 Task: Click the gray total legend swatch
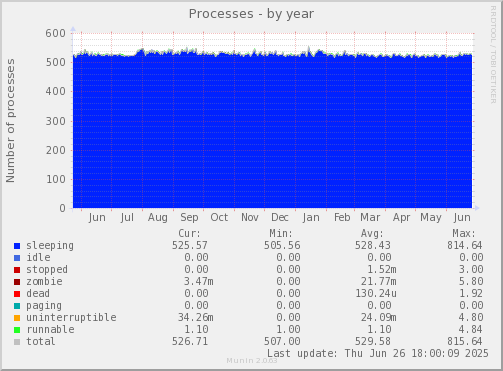(x=17, y=342)
